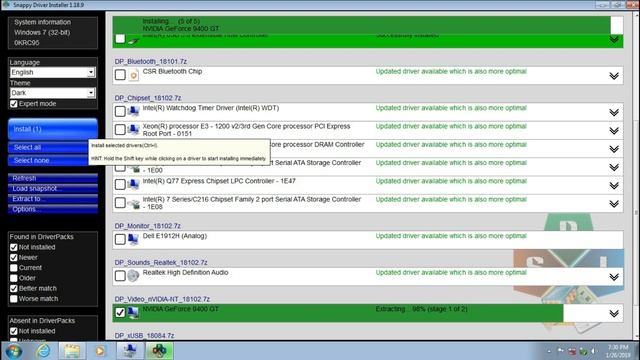Viewport: 640px width, 360px height.
Task: Check the CSR Bluetooth Chip driver checkbox
Action: 120,75
